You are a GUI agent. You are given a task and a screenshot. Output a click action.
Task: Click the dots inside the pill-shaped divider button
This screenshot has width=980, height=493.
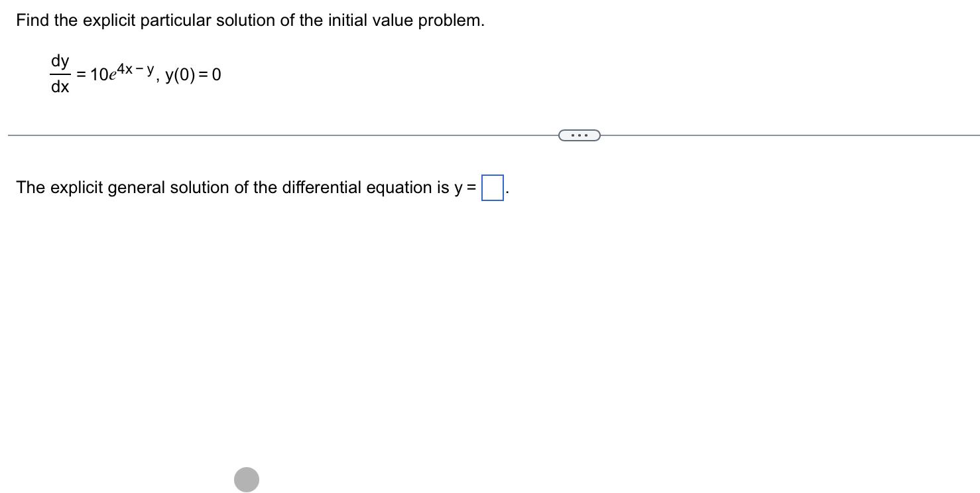[580, 135]
